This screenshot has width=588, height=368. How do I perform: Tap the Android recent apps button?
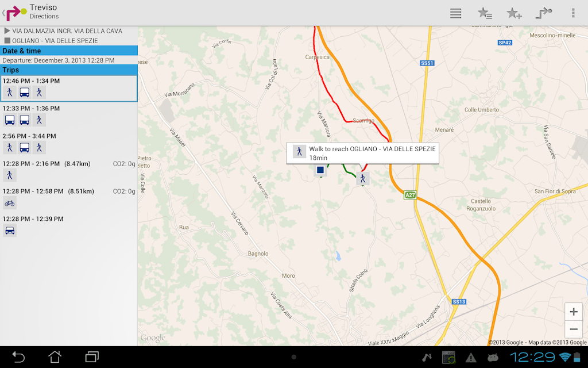[x=92, y=356]
